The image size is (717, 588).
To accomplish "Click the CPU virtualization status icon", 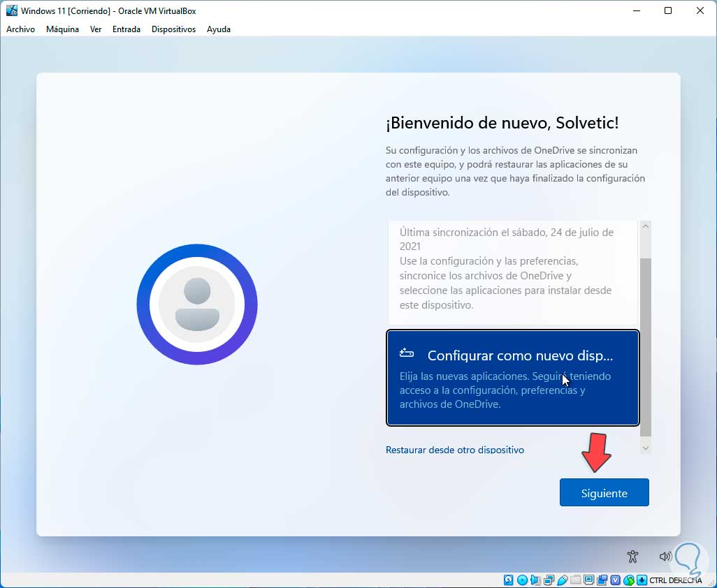I will (616, 580).
